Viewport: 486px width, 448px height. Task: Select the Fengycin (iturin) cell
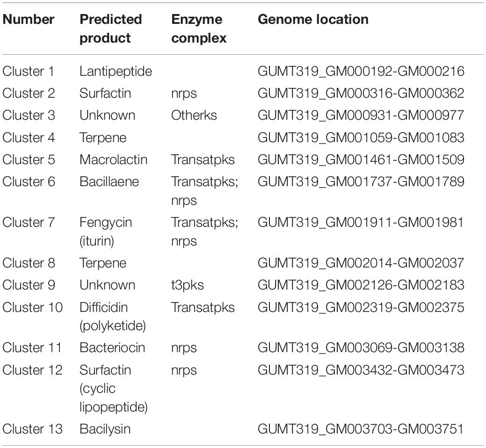click(x=106, y=231)
